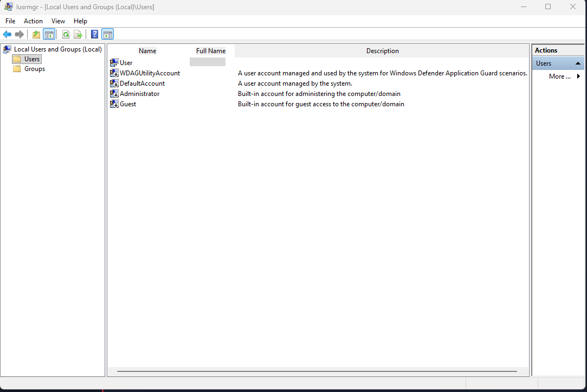Click the Back arrow toolbar icon
Screen dimensions: 587x392
7,35
